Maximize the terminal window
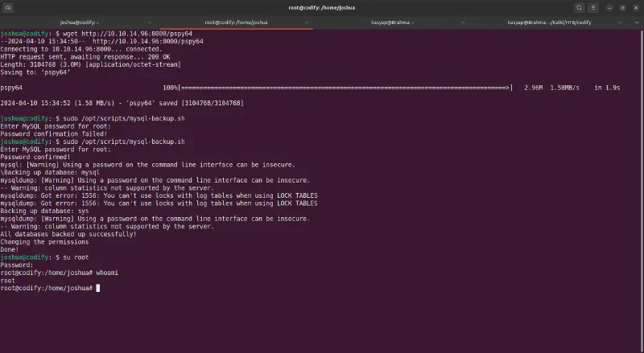644x353 pixels. pyautogui.click(x=622, y=7)
